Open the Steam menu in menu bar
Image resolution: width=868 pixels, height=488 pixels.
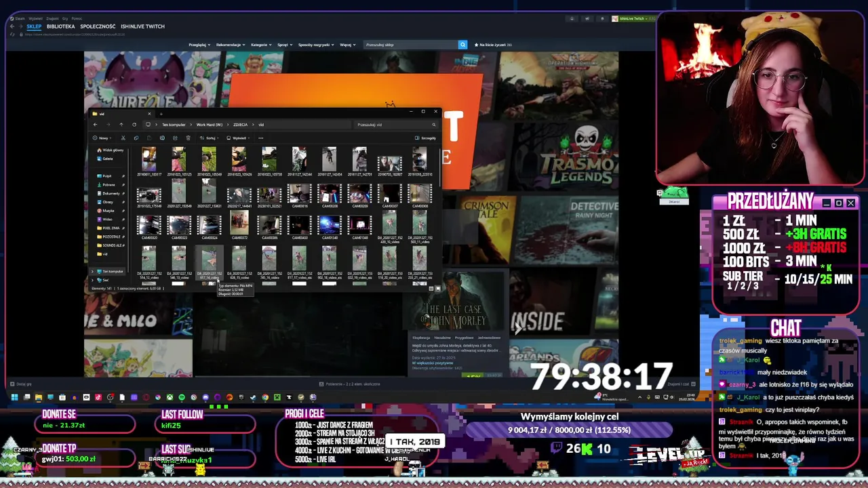(20, 18)
